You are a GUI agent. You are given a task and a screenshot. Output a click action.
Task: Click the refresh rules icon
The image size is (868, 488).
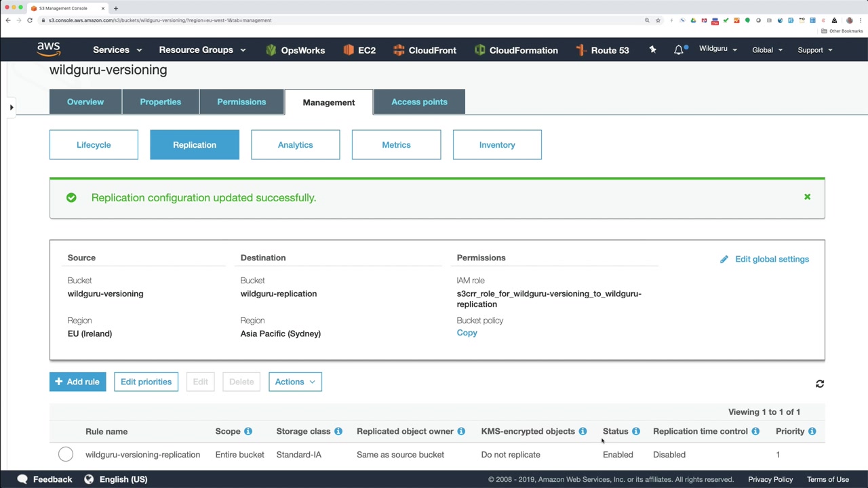click(x=820, y=384)
